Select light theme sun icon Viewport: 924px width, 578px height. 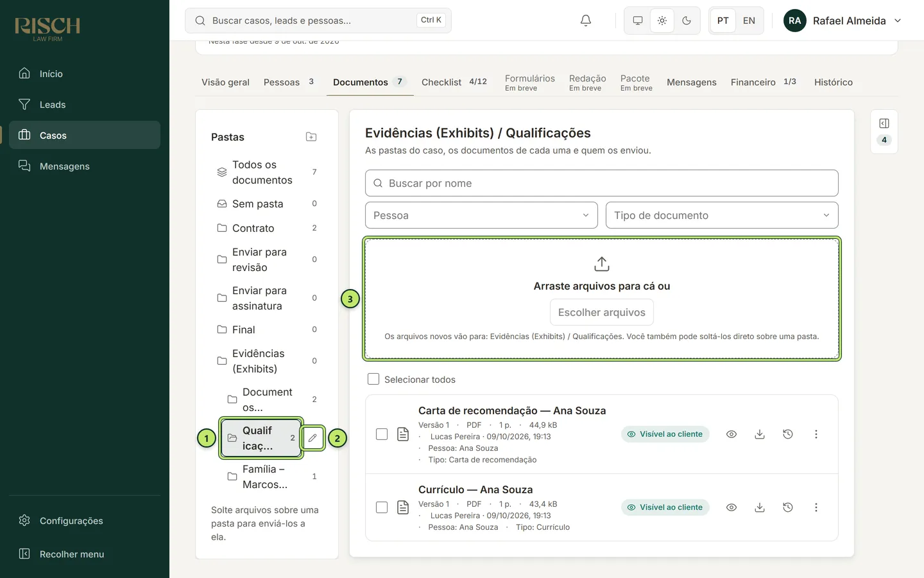pos(662,21)
